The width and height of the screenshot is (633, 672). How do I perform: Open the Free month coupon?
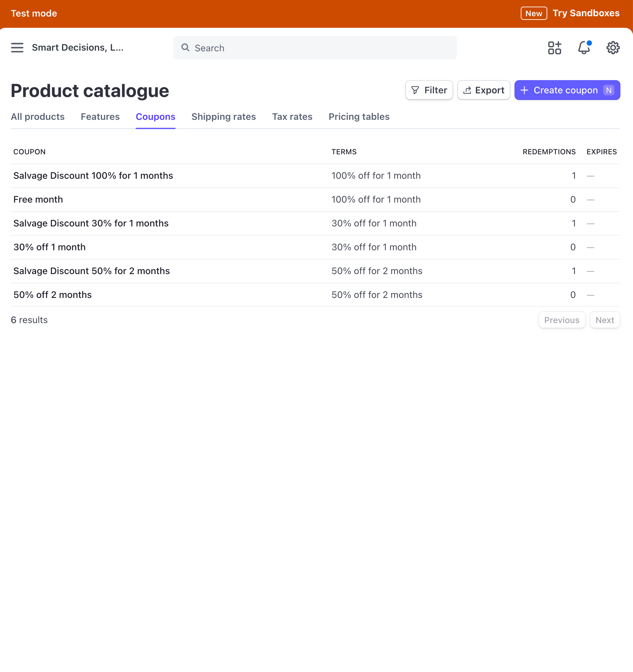(38, 200)
